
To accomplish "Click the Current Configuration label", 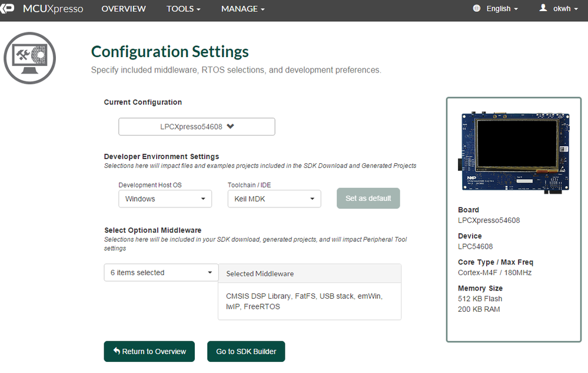I will pyautogui.click(x=143, y=102).
